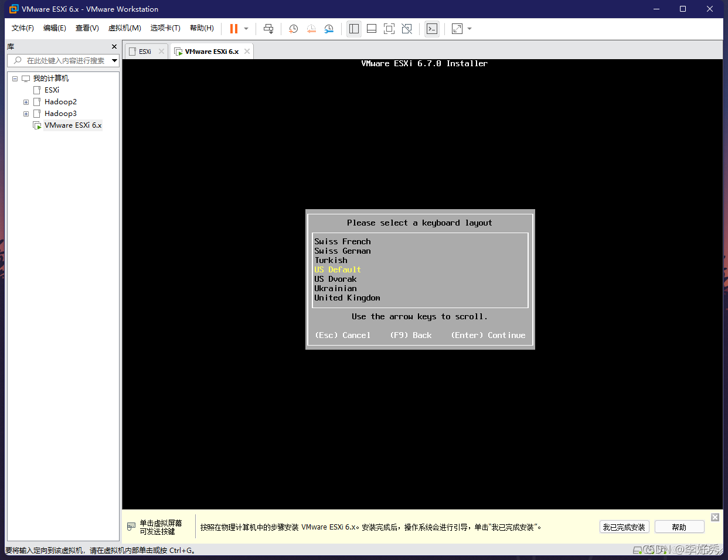Viewport: 728px width, 560px height.
Task: Open the 编辑(E) menu
Action: (x=55, y=28)
